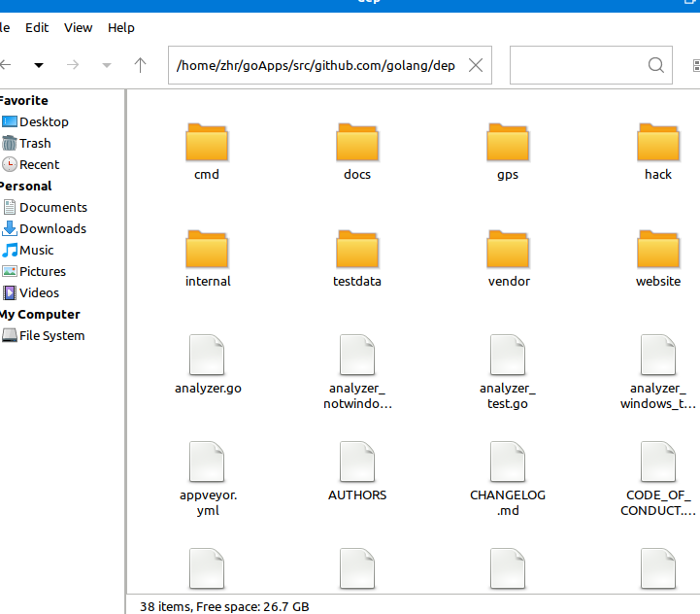The width and height of the screenshot is (700, 614).
Task: Open Videos in the sidebar
Action: click(x=31, y=292)
